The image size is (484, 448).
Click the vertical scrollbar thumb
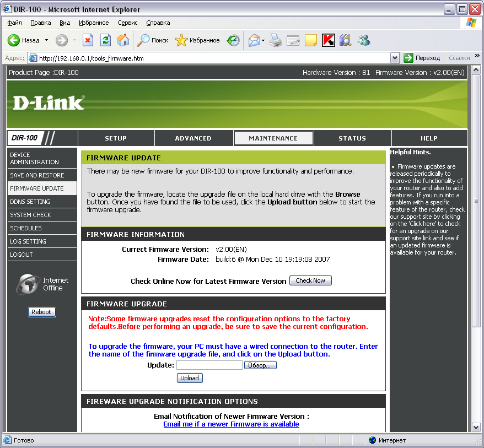coord(476,201)
